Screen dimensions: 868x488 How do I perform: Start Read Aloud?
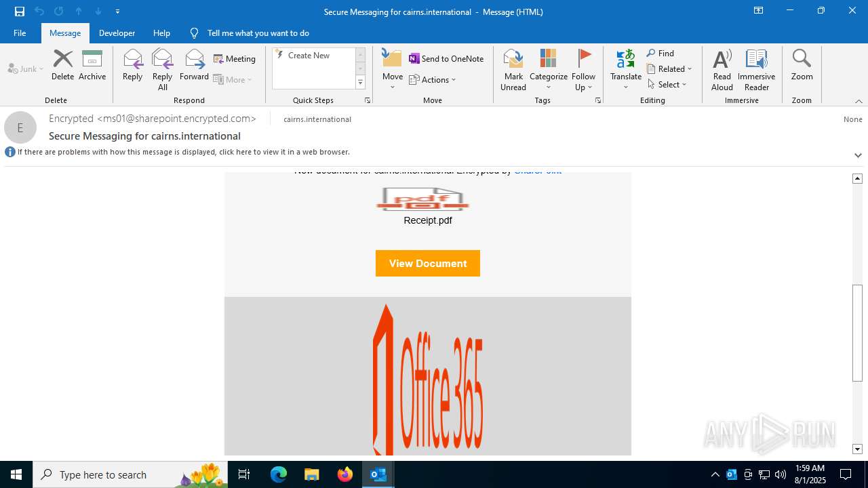pos(722,70)
